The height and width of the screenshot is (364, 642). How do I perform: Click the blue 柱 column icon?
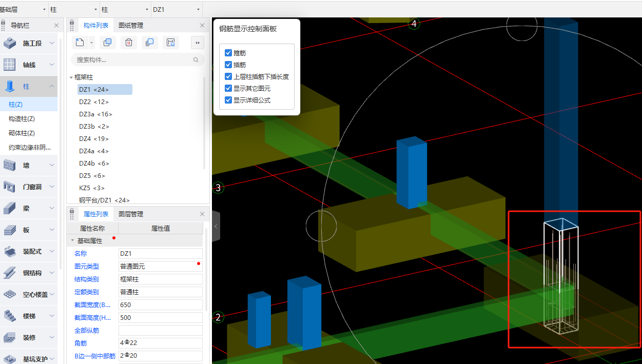click(x=10, y=87)
